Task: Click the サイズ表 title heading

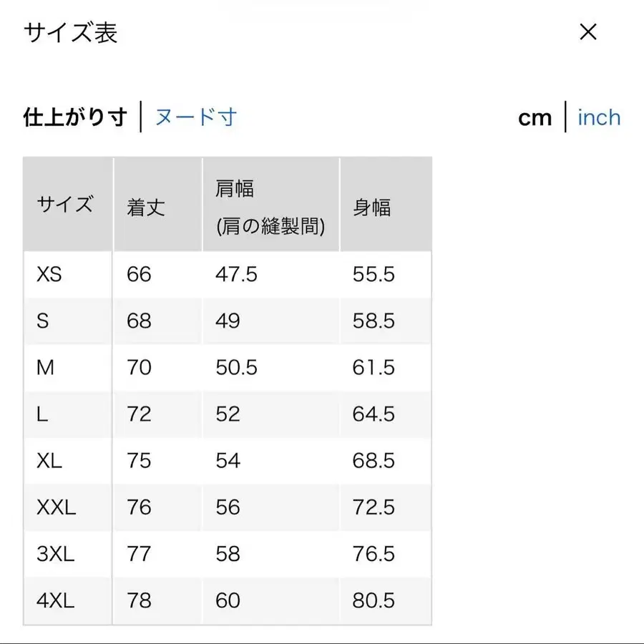Action: click(71, 32)
